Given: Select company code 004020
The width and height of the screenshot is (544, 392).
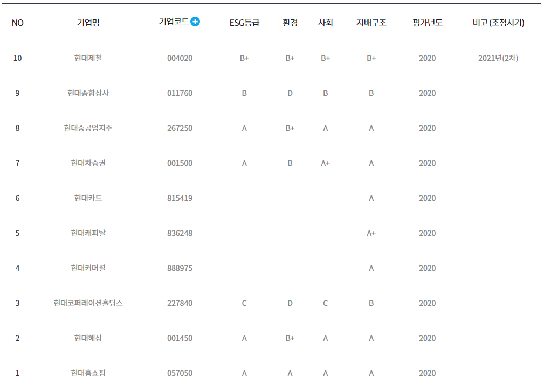Looking at the screenshot, I should tap(180, 58).
